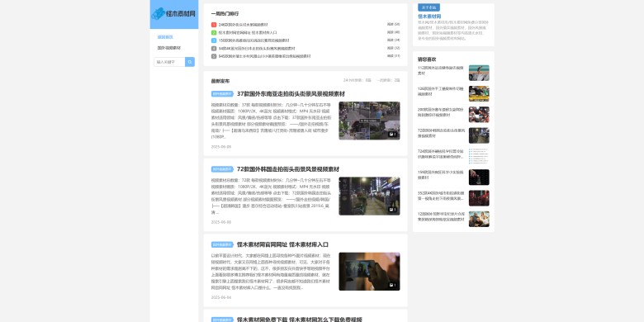This screenshot has height=322, width=644.
Task: Click the image count icon on the Southeast Asia thumbnail
Action: (393, 135)
